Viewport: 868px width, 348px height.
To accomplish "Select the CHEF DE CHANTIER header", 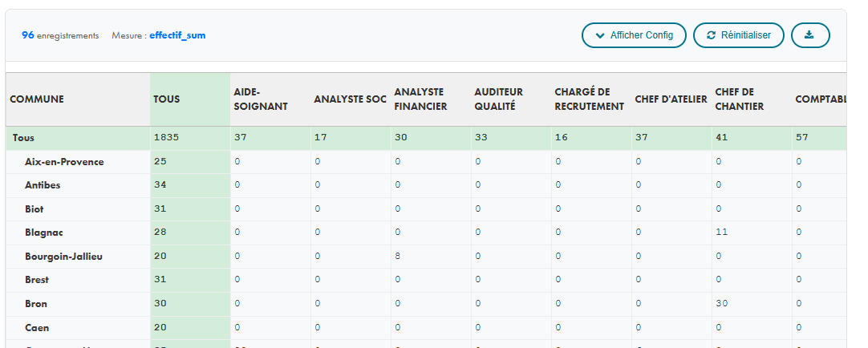I will (x=739, y=99).
